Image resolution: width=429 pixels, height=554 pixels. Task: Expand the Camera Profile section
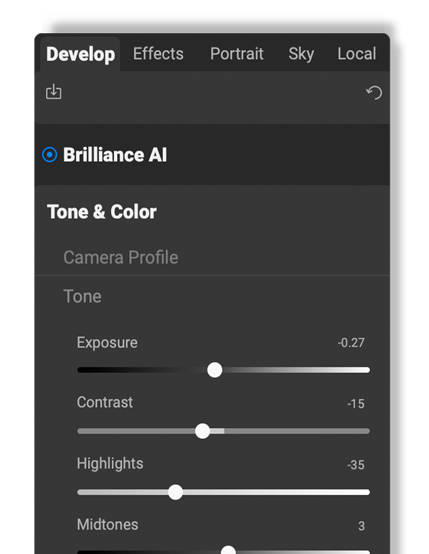point(121,257)
